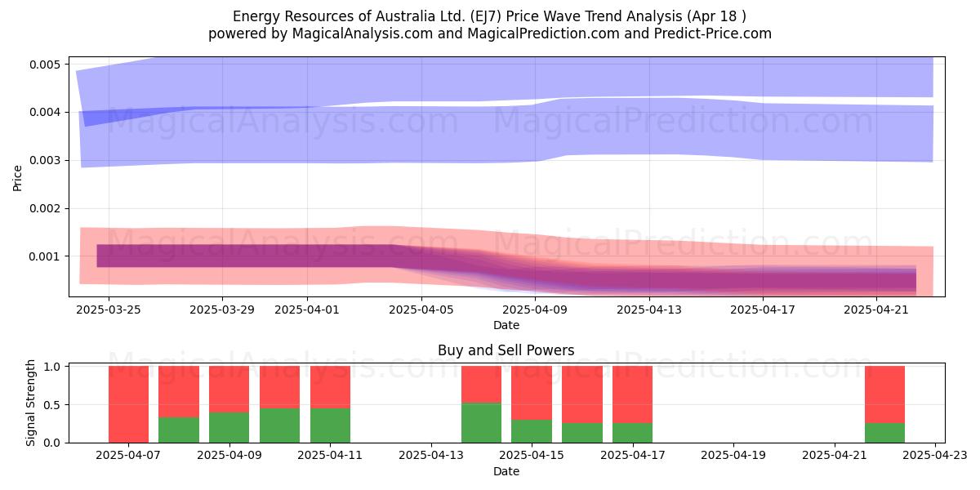Click the green buy bar for 2025-04-09

pos(229,427)
